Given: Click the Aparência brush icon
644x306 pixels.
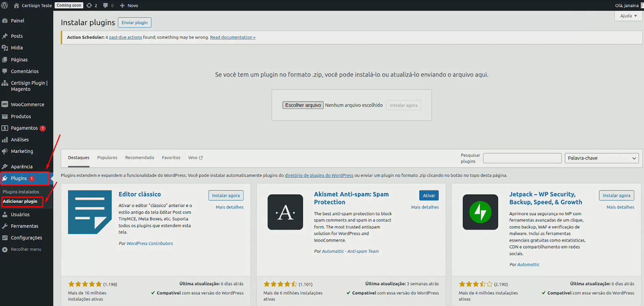Looking at the screenshot, I should (x=5, y=167).
